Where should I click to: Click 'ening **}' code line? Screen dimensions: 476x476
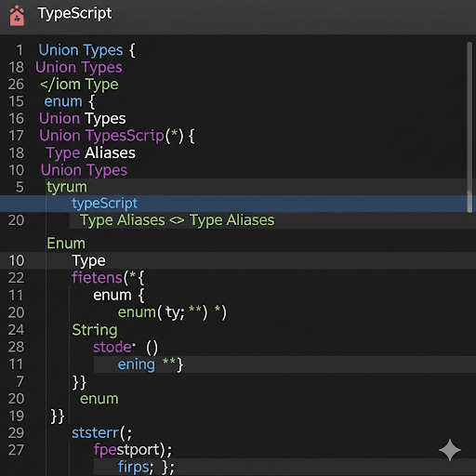point(151,364)
